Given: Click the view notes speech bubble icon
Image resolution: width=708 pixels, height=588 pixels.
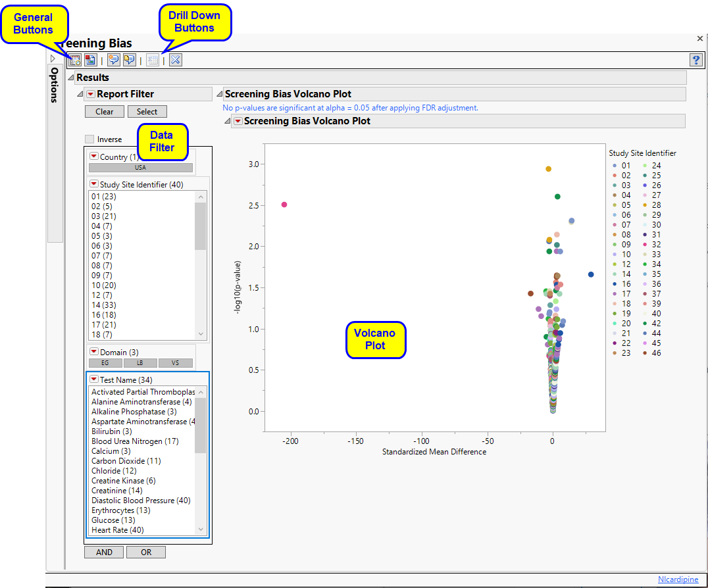Looking at the screenshot, I should click(x=129, y=60).
